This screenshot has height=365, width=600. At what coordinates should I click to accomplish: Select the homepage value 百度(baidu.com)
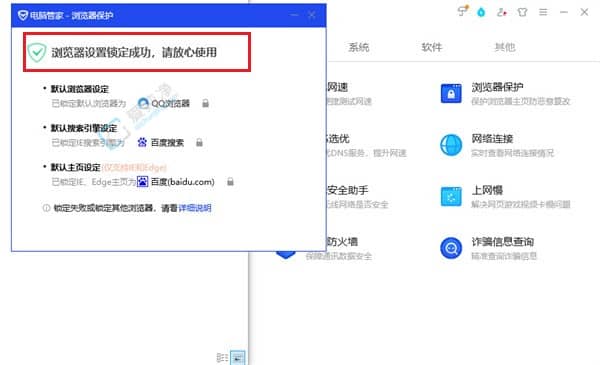point(183,182)
